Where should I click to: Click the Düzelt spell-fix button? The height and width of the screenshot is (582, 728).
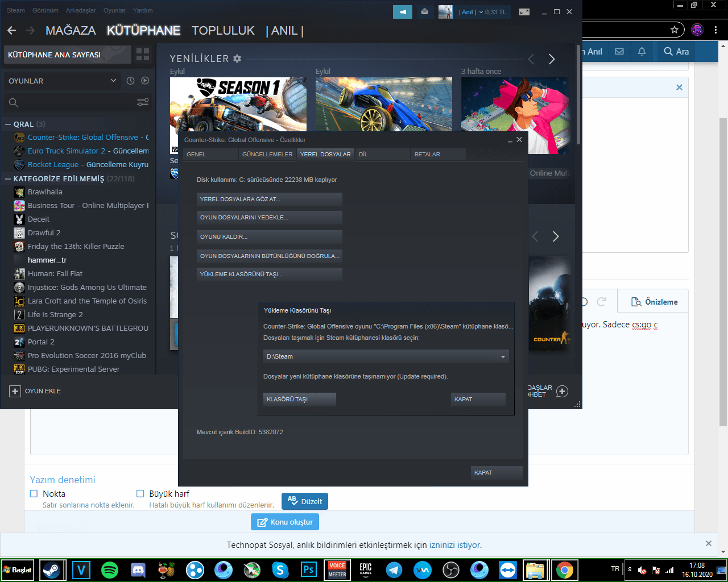305,501
